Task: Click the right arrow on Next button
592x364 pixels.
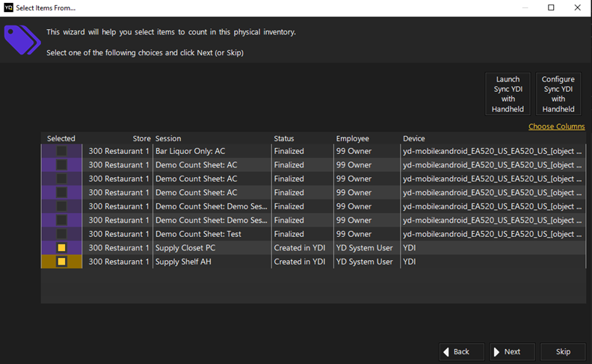Action: click(496, 351)
